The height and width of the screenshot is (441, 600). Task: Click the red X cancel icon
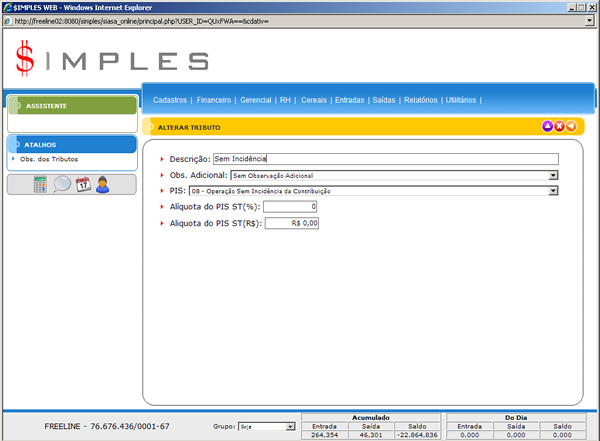click(x=559, y=127)
